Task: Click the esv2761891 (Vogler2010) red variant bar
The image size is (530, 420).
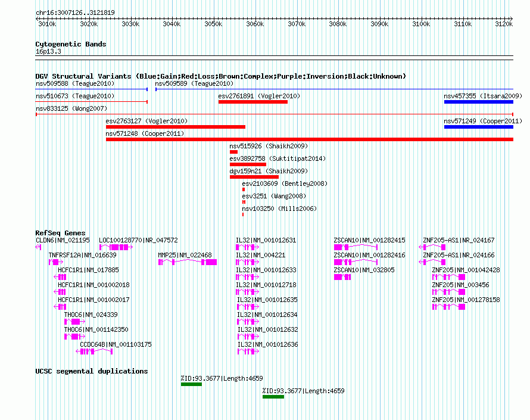Action: pos(253,102)
